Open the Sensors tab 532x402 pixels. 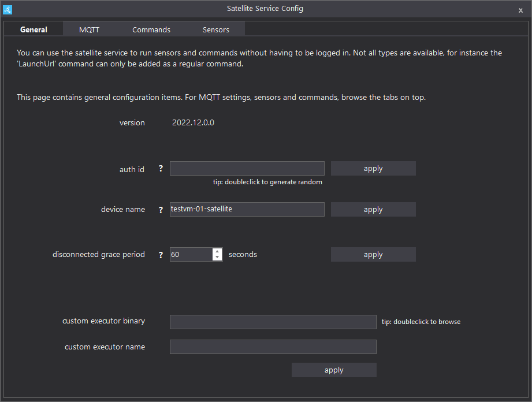tap(216, 29)
